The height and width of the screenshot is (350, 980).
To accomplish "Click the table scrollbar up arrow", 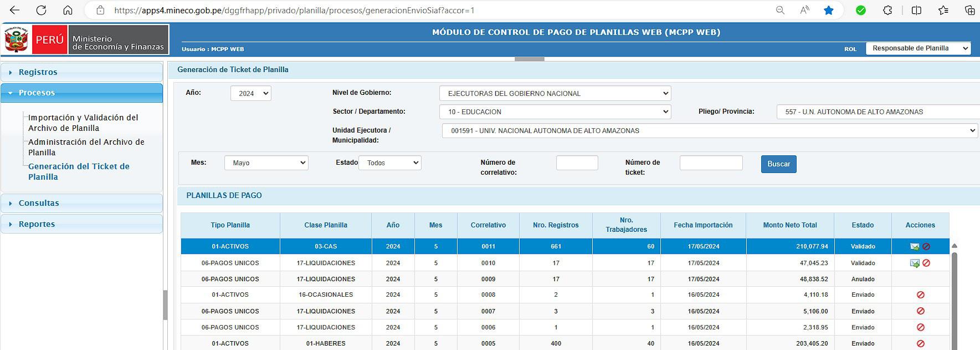I will click(x=954, y=246).
